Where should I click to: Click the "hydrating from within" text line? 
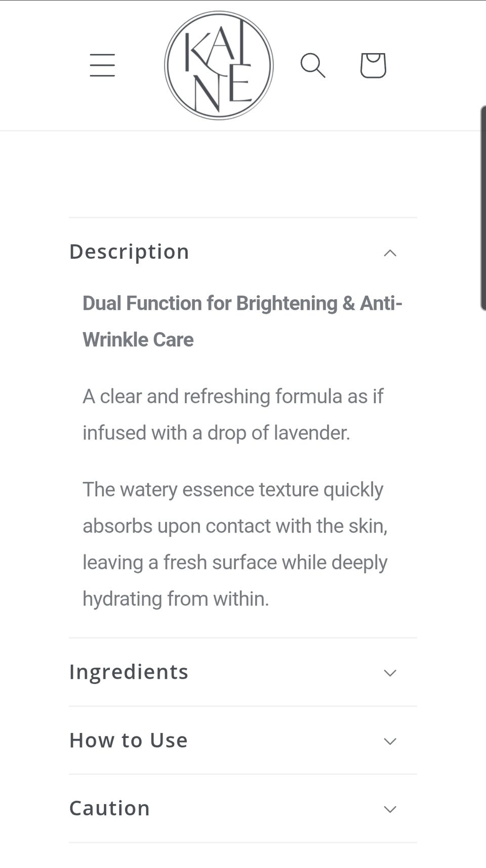[176, 599]
